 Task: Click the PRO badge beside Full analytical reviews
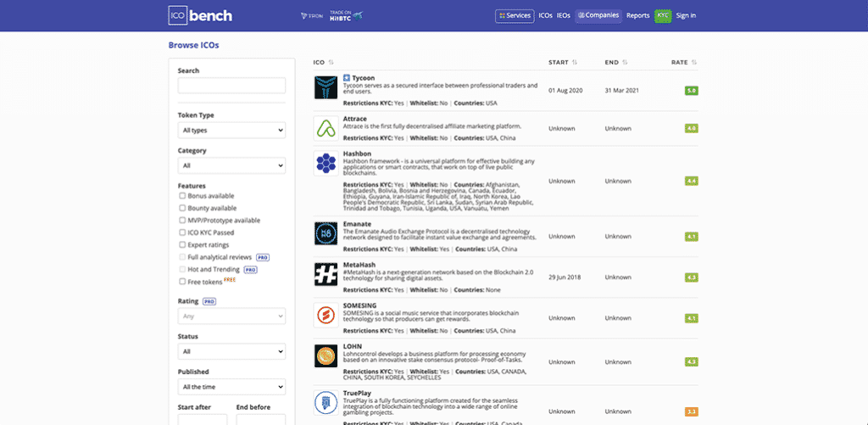pos(263,258)
